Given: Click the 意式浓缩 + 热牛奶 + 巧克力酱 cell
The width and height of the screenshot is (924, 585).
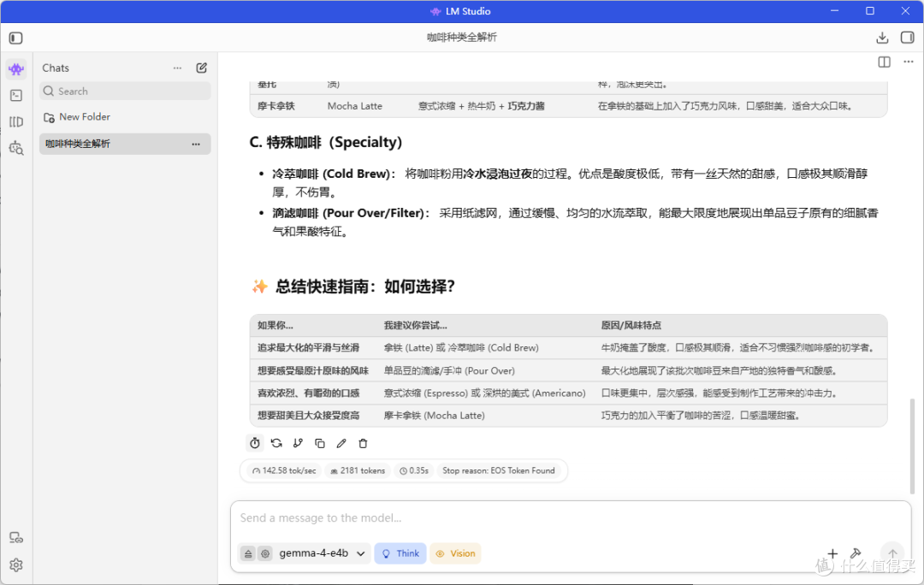Looking at the screenshot, I should tap(482, 107).
